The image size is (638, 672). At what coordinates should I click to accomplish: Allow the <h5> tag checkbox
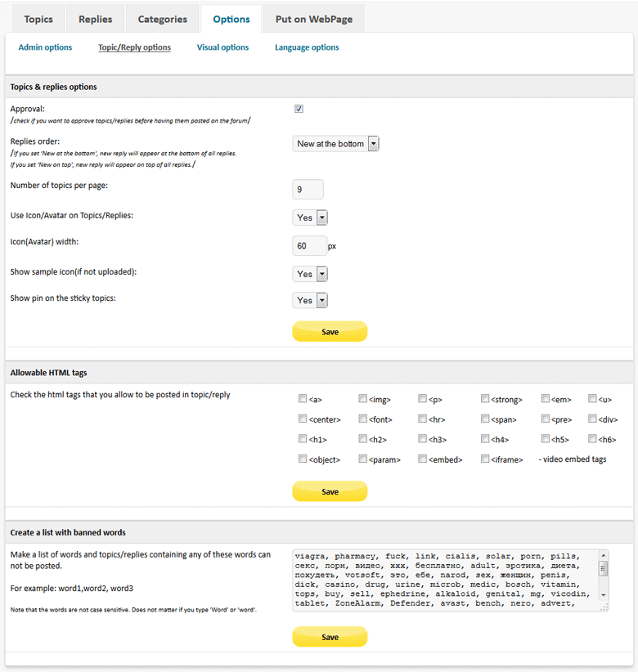tap(546, 438)
